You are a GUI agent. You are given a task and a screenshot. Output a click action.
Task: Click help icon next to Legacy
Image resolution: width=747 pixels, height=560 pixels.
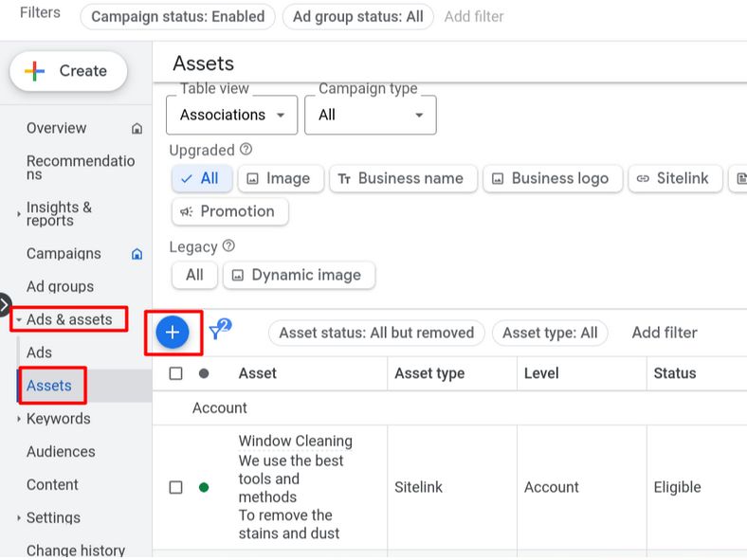coord(228,246)
